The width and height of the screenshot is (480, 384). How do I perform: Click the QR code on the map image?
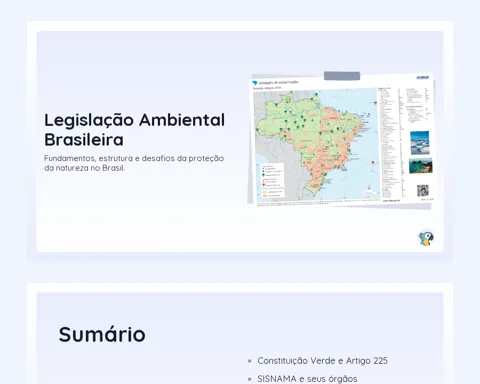click(423, 191)
